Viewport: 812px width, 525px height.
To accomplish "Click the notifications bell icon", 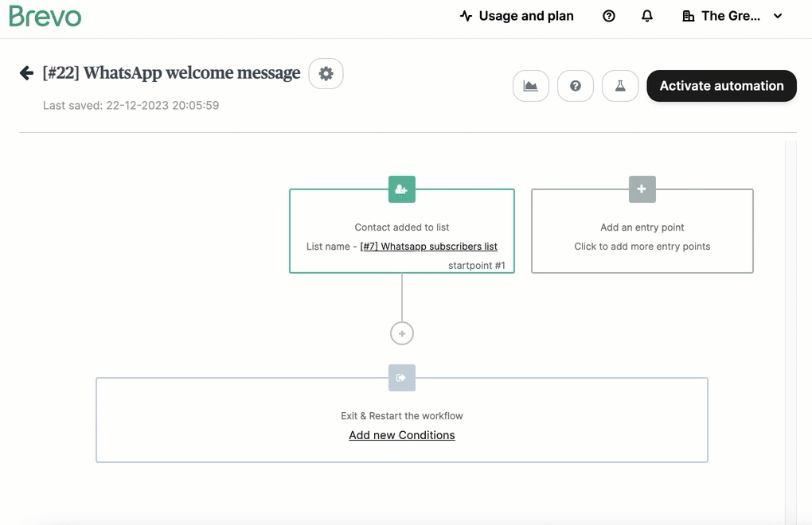I will point(647,16).
